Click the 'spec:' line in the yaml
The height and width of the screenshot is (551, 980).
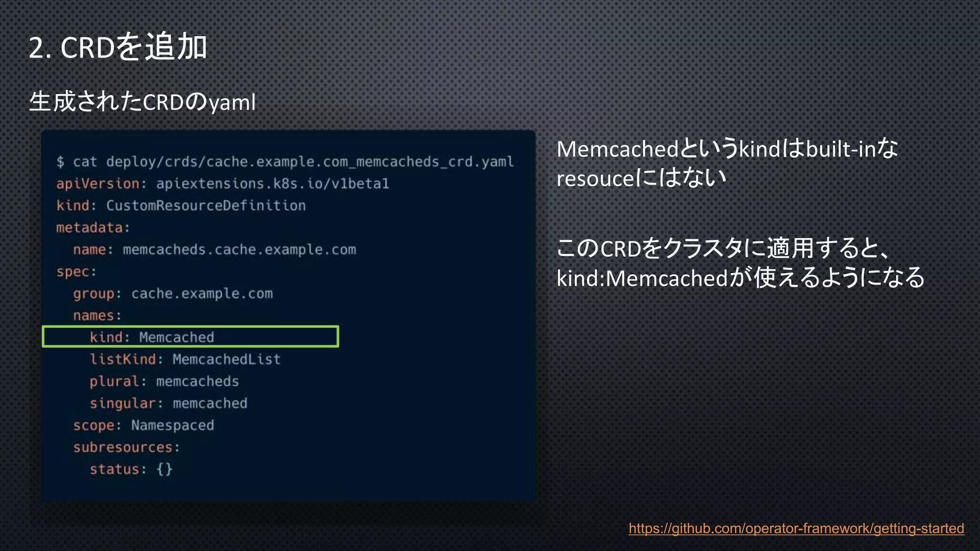[x=77, y=272]
